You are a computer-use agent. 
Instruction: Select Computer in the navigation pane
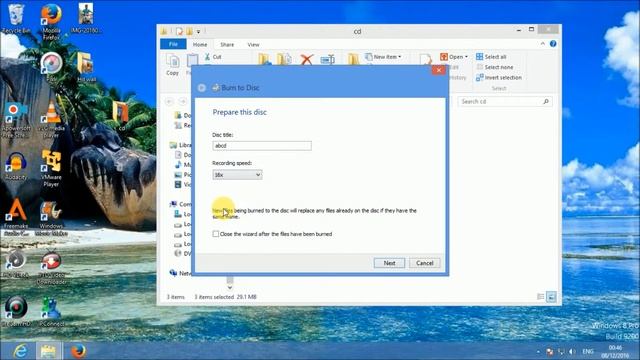tap(181, 204)
